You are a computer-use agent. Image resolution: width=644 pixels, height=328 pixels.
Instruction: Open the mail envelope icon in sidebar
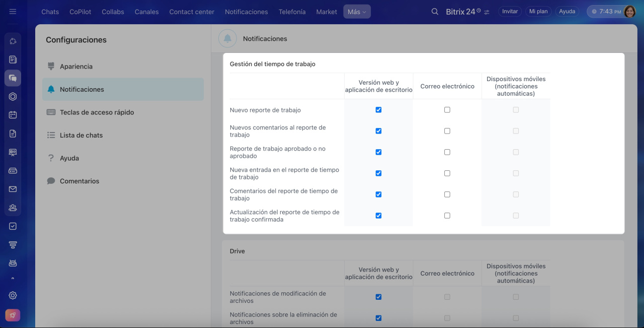[13, 189]
